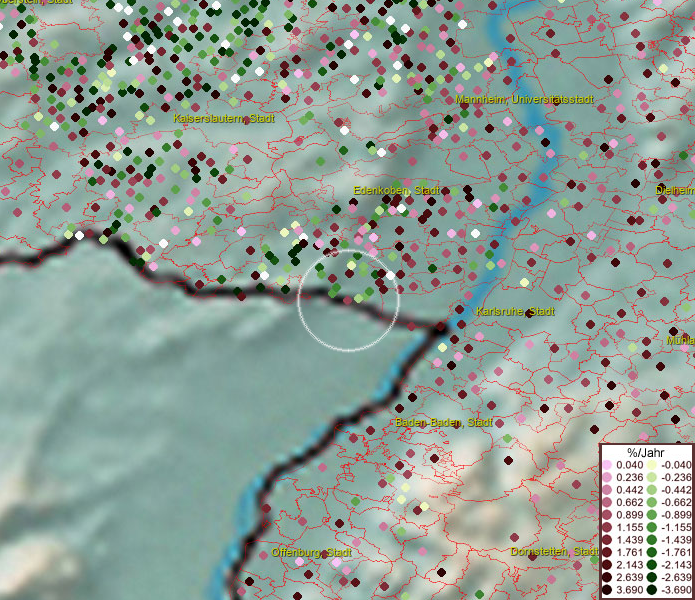Pick the light pink 0.040 legend swatch
This screenshot has height=600, width=695.
tap(607, 465)
